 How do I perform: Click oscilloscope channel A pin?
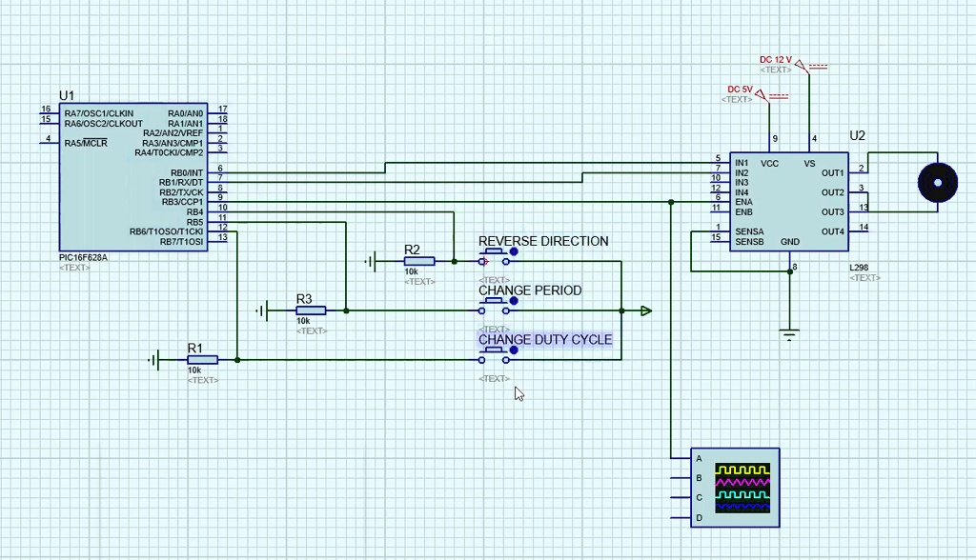pyautogui.click(x=681, y=459)
